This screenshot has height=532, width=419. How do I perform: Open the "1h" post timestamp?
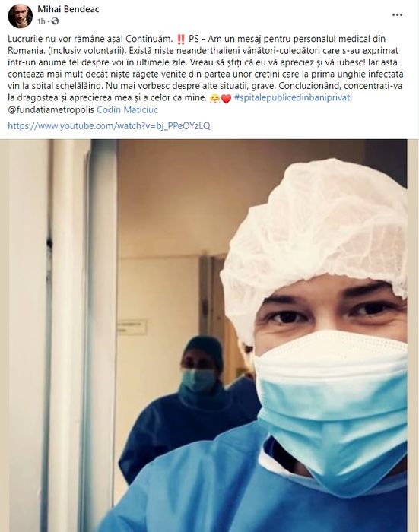point(41,21)
